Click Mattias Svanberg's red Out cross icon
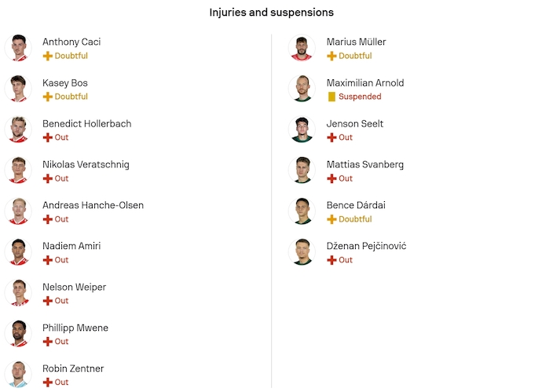This screenshot has width=542, height=392. (331, 178)
